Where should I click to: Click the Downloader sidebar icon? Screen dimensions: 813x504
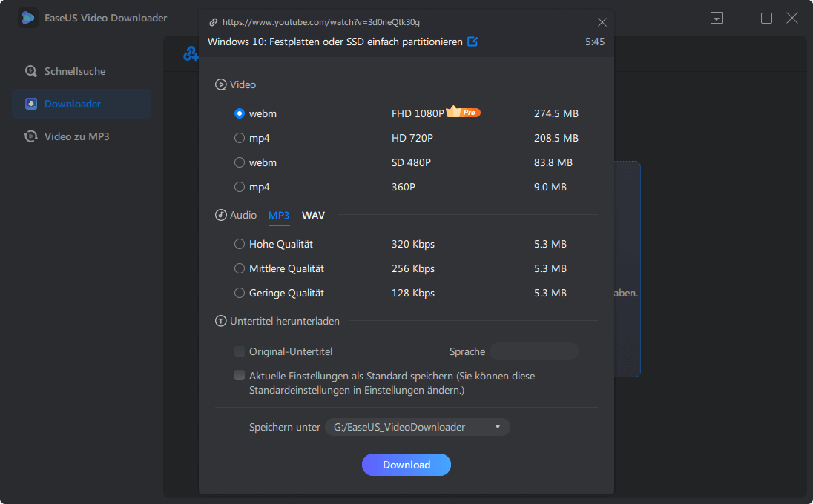tap(31, 104)
